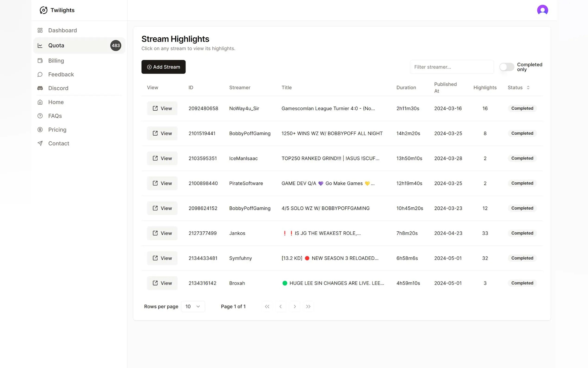Open View for the Jankos stream
This screenshot has width=588, height=368.
pos(162,233)
